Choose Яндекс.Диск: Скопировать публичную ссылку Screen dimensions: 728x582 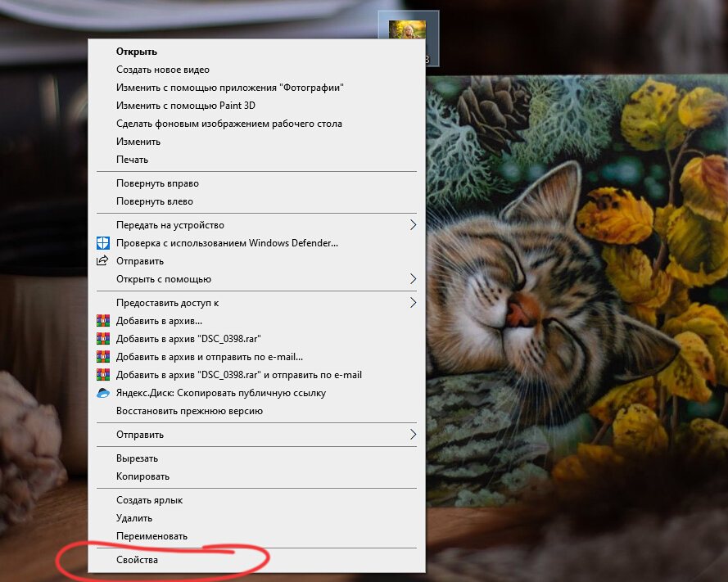pyautogui.click(x=256, y=393)
